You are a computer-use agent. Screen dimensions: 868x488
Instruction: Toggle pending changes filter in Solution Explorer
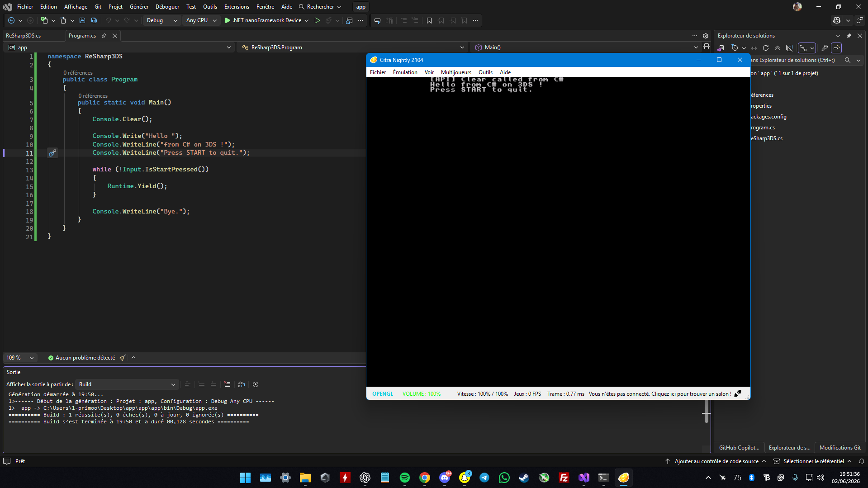click(735, 48)
